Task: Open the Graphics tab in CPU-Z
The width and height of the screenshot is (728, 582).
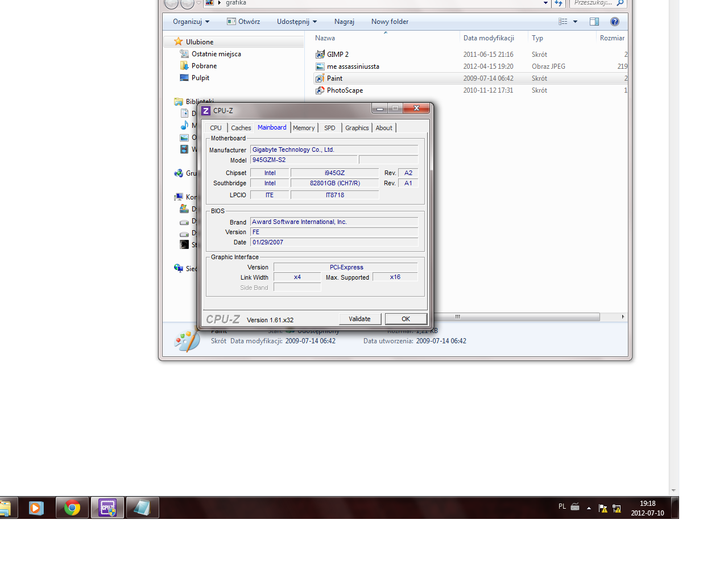Action: 357,128
